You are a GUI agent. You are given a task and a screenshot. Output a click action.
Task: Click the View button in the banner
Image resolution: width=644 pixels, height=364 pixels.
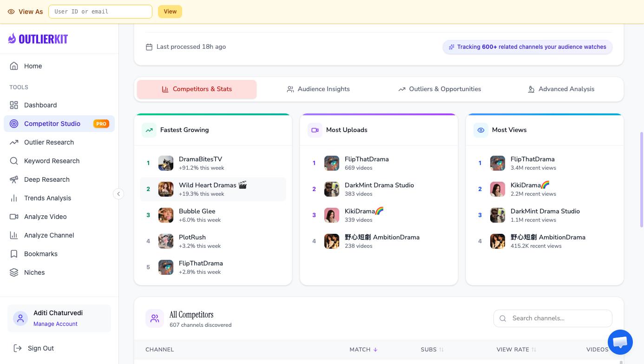(170, 11)
